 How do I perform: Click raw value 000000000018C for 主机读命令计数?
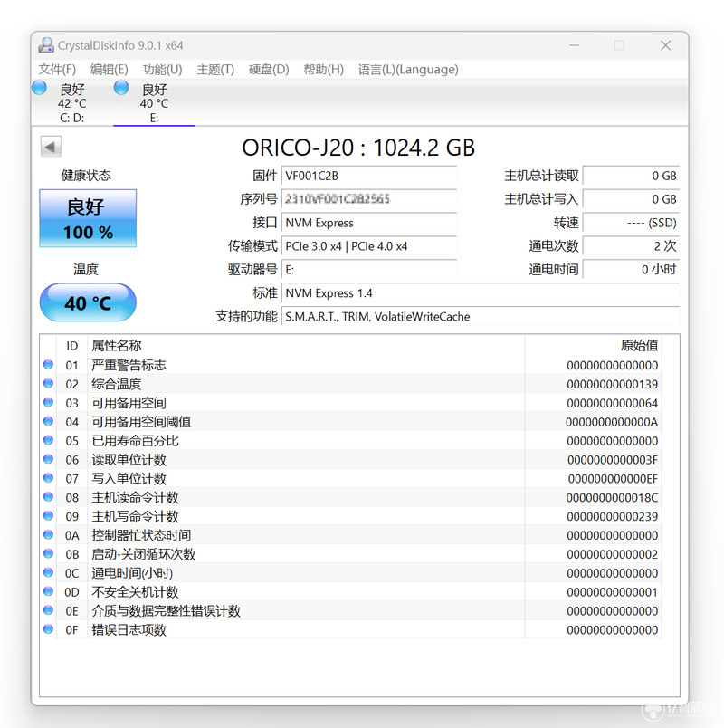[x=612, y=498]
